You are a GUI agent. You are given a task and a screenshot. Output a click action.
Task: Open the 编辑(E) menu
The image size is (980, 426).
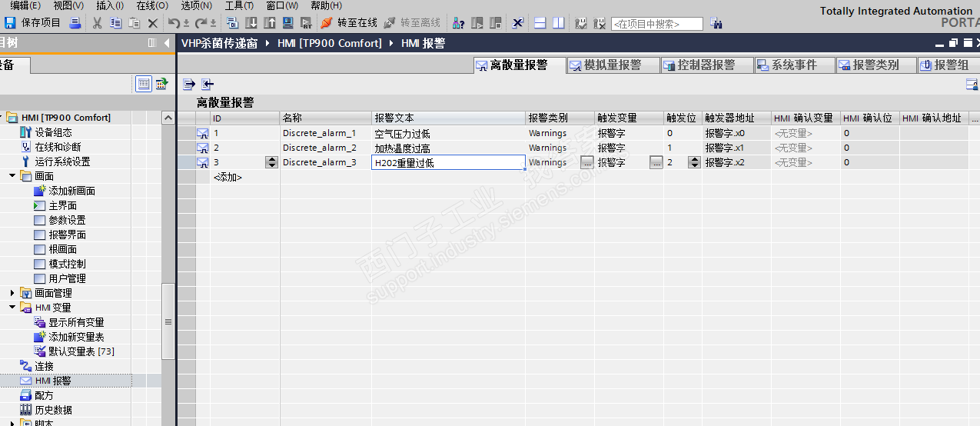(x=25, y=5)
